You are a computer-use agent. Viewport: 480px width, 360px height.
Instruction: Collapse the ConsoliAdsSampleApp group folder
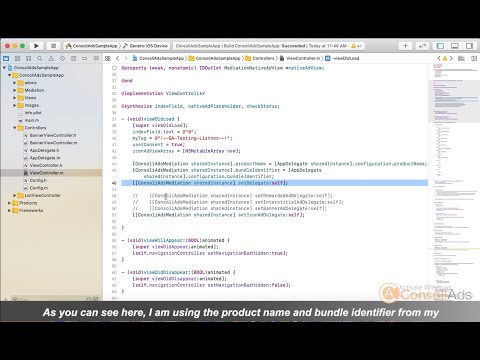tap(9, 75)
